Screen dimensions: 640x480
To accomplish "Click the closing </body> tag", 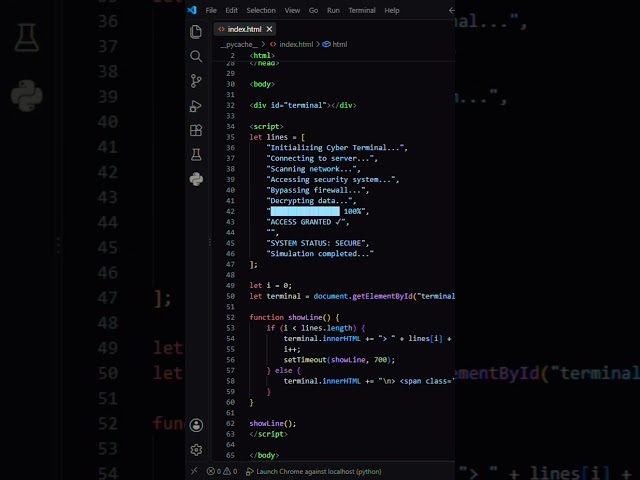I will 264,456.
